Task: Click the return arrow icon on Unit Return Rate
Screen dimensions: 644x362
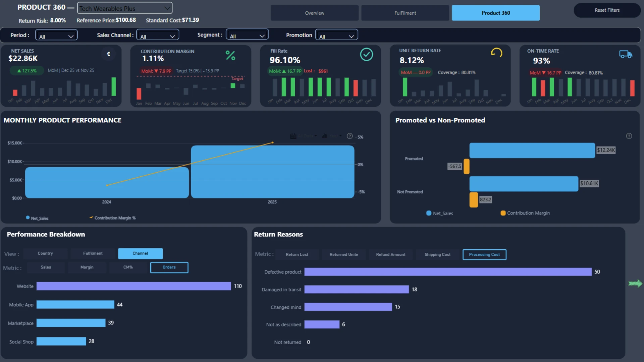Action: (496, 53)
